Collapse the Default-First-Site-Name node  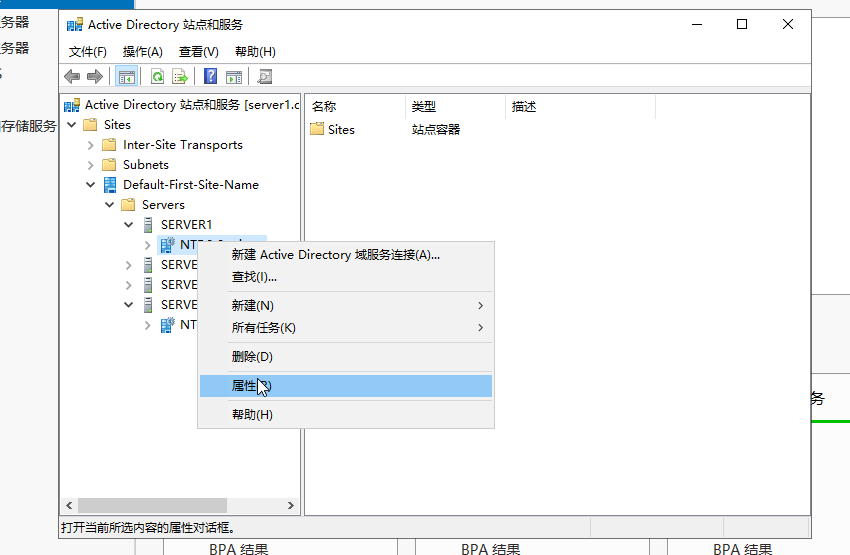pos(91,185)
